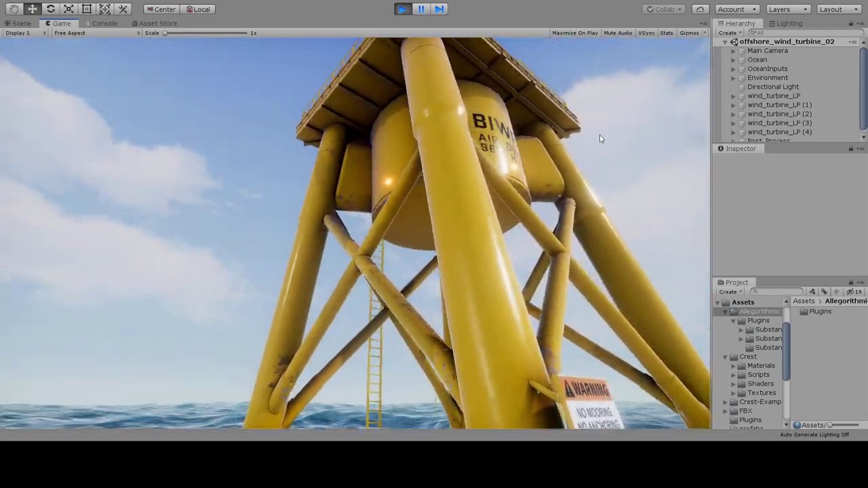The height and width of the screenshot is (488, 868).
Task: Select the Move tool
Action: pyautogui.click(x=33, y=9)
